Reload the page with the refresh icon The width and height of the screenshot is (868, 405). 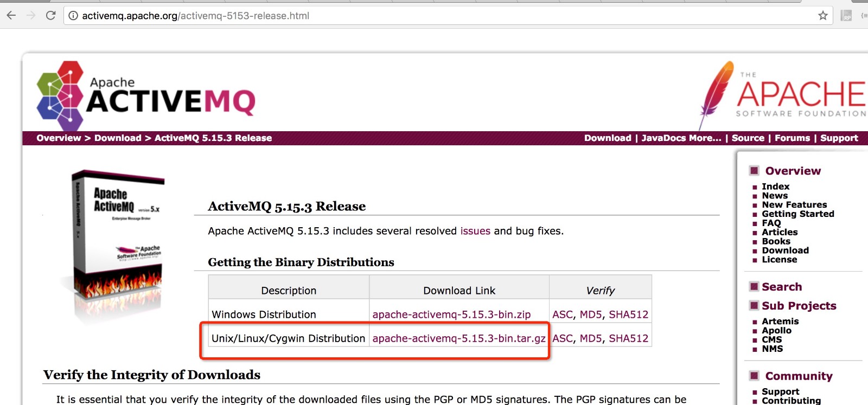(x=50, y=15)
